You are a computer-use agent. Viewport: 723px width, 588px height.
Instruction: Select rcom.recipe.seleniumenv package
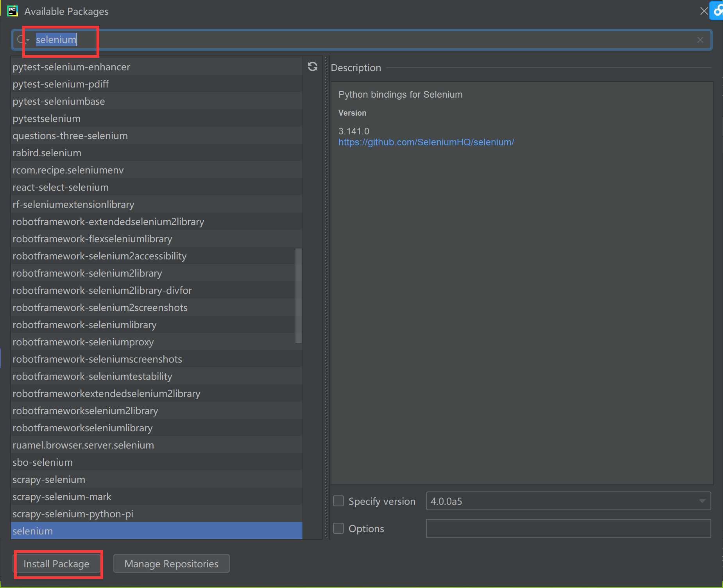[157, 170]
